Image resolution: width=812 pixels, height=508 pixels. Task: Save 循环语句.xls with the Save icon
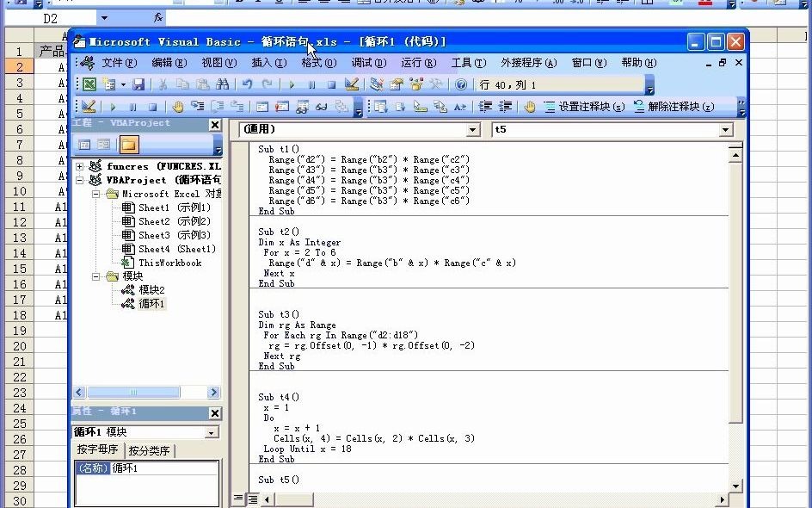[140, 84]
